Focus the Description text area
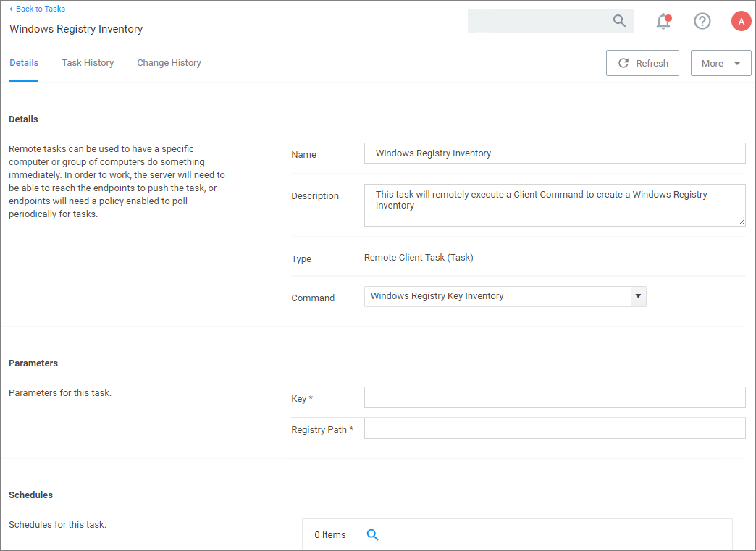This screenshot has width=756, height=551. [x=554, y=205]
